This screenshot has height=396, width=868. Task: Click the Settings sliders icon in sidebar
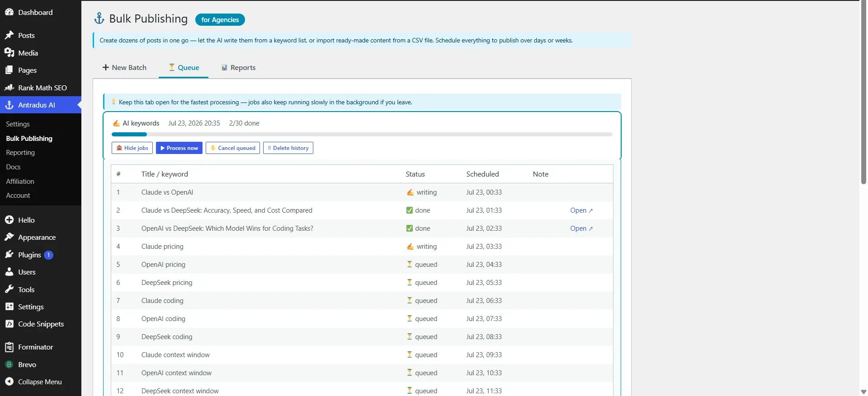click(9, 307)
